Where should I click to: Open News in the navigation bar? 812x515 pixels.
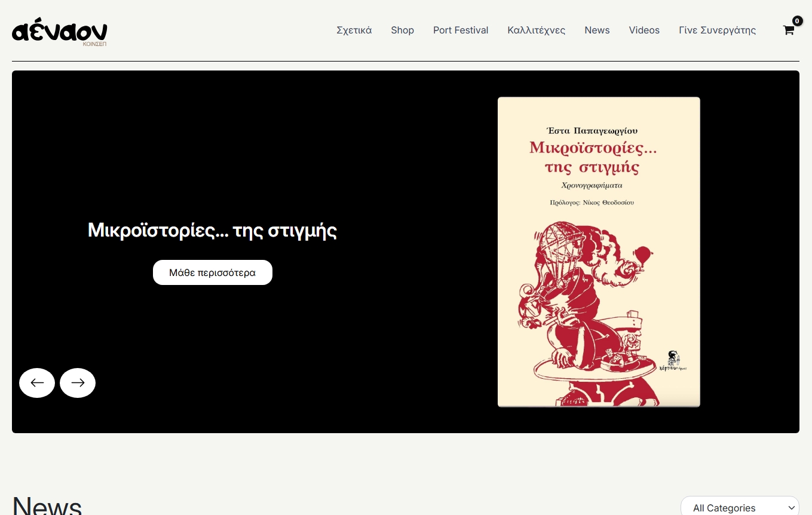(597, 30)
